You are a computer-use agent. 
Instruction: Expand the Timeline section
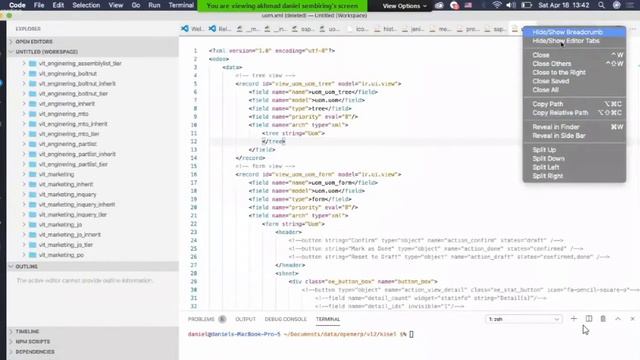93,331
